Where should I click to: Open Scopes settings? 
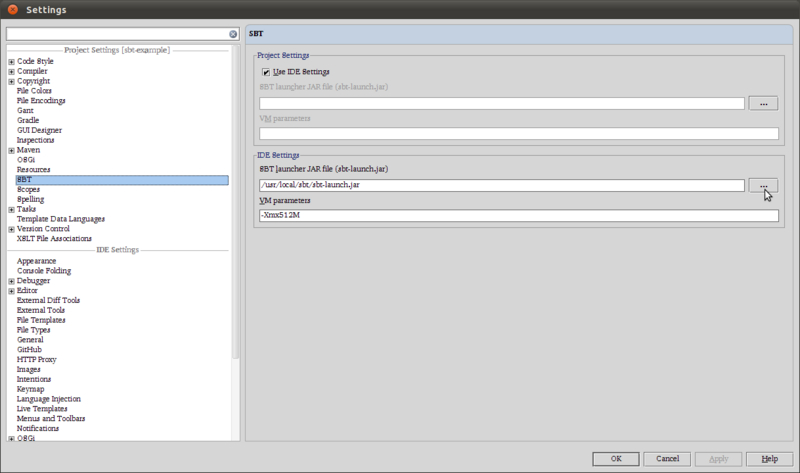point(28,189)
